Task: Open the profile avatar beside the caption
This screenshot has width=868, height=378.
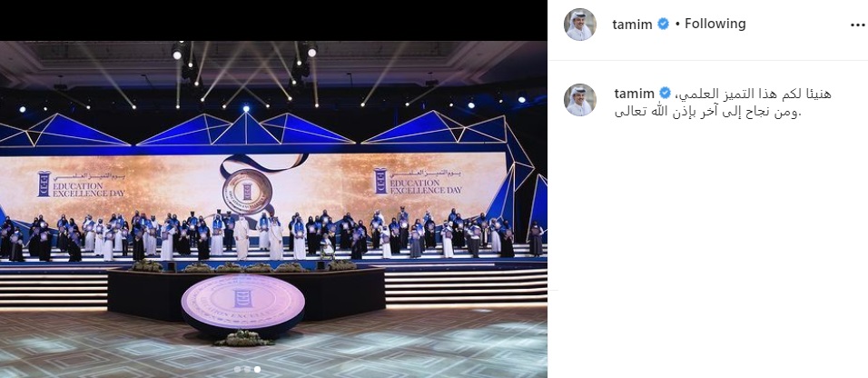Action: click(x=579, y=100)
